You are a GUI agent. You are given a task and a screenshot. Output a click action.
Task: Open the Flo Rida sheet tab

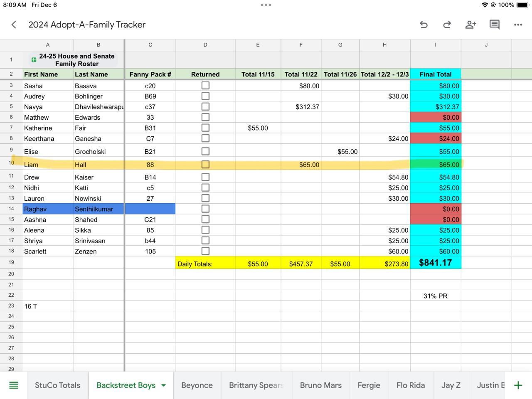pos(411,385)
